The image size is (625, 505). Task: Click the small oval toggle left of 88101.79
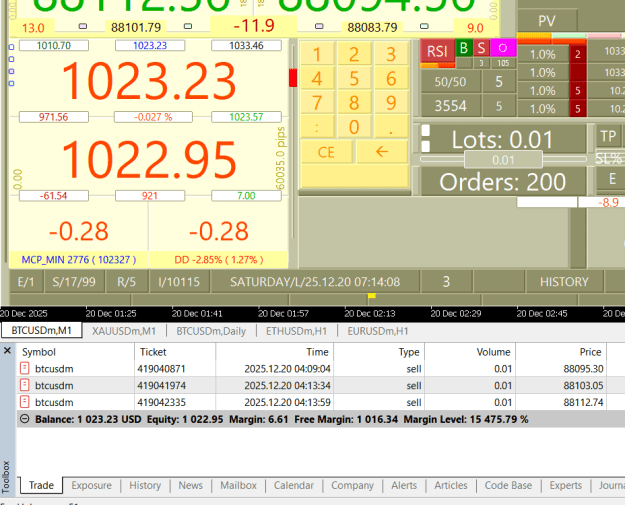click(83, 26)
